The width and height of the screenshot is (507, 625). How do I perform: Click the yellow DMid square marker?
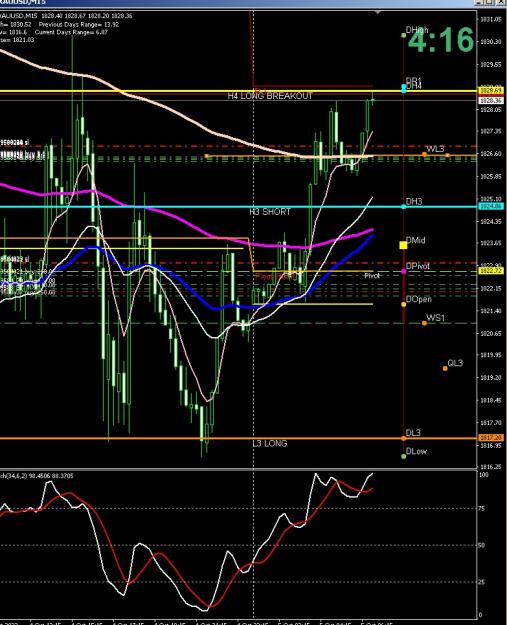pos(403,245)
